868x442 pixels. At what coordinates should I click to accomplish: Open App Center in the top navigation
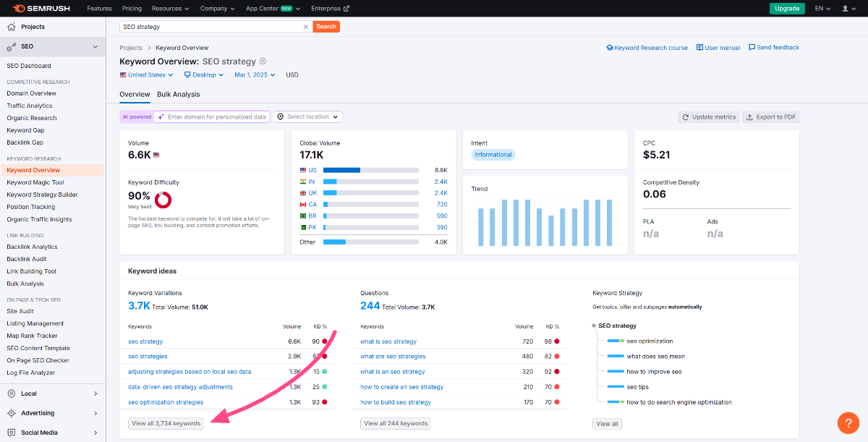click(x=271, y=9)
